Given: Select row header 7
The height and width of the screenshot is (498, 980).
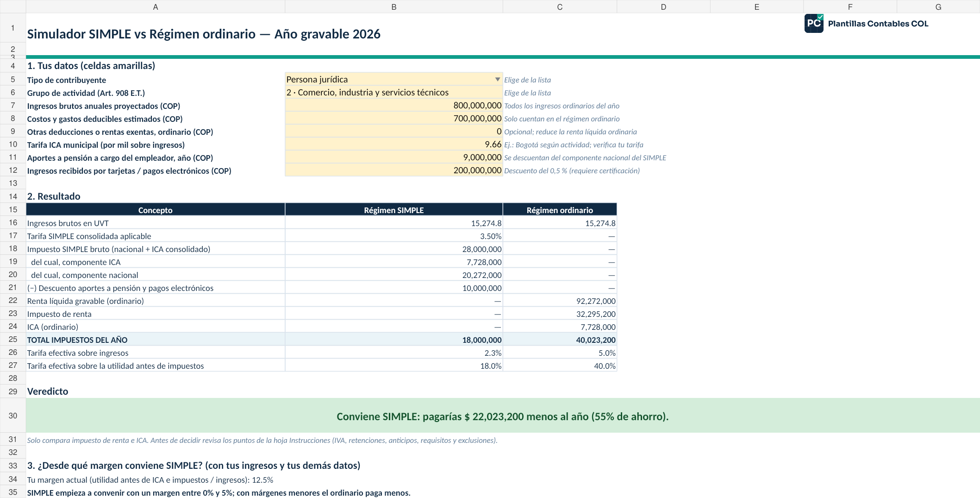Looking at the screenshot, I should pyautogui.click(x=13, y=106).
